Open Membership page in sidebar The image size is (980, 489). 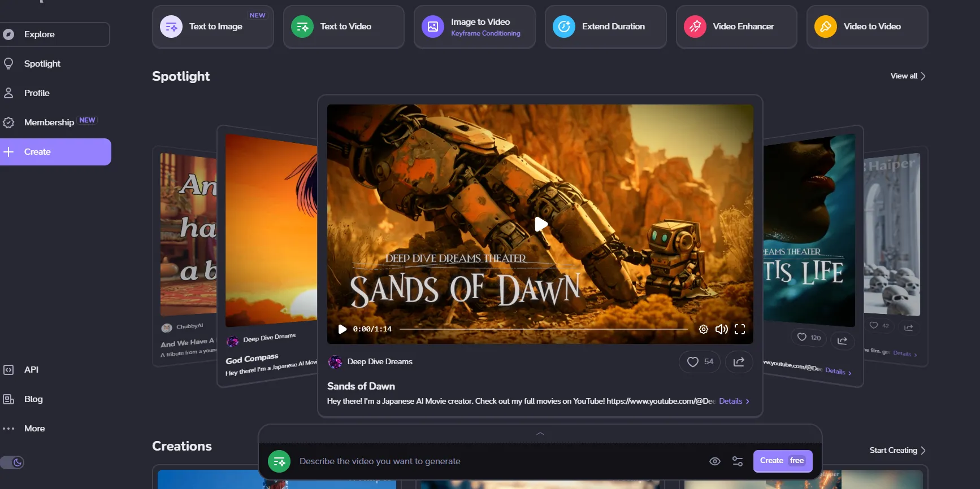coord(49,123)
